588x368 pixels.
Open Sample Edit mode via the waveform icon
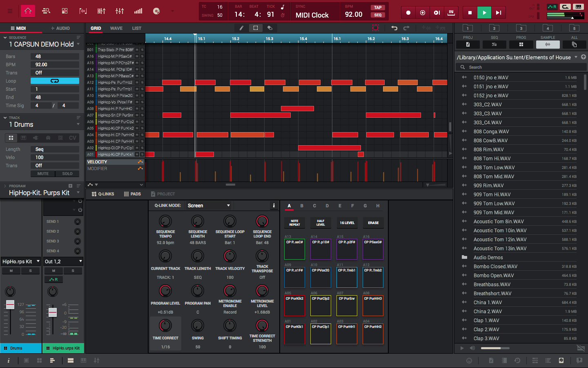[83, 11]
